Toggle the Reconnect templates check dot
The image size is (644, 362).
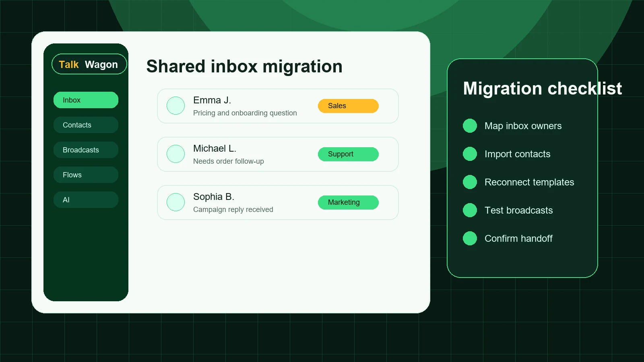click(x=470, y=182)
